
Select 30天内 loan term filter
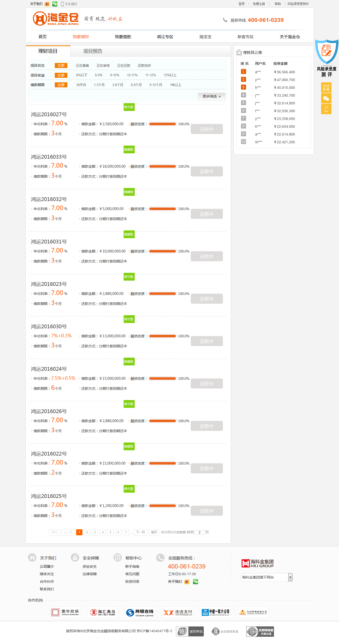81,85
